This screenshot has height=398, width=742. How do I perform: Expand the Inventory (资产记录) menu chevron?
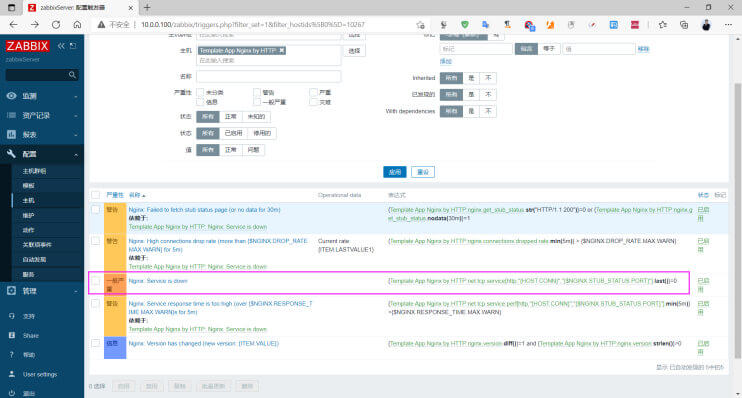point(76,115)
